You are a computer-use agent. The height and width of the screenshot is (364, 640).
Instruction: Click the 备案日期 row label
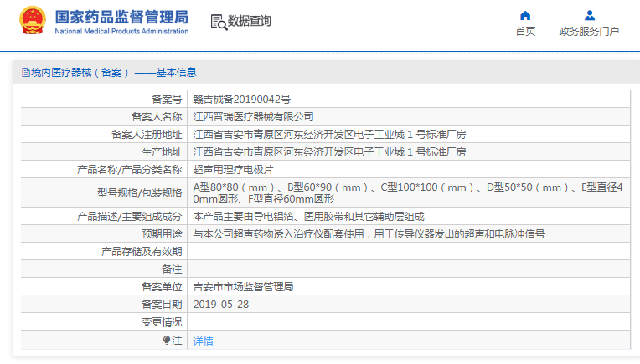point(162,305)
